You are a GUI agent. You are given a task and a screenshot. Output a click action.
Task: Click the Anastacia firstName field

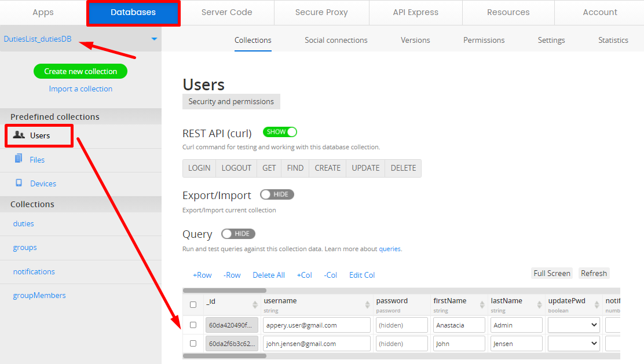459,325
